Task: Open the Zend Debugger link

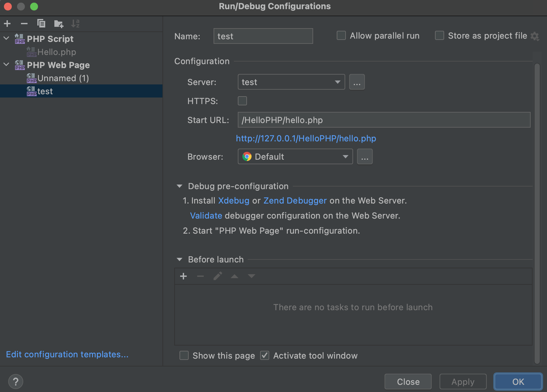Action: point(295,201)
